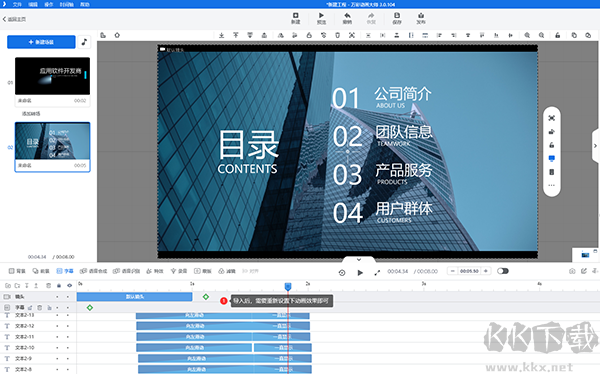Click the blue new scene button

pyautogui.click(x=41, y=42)
